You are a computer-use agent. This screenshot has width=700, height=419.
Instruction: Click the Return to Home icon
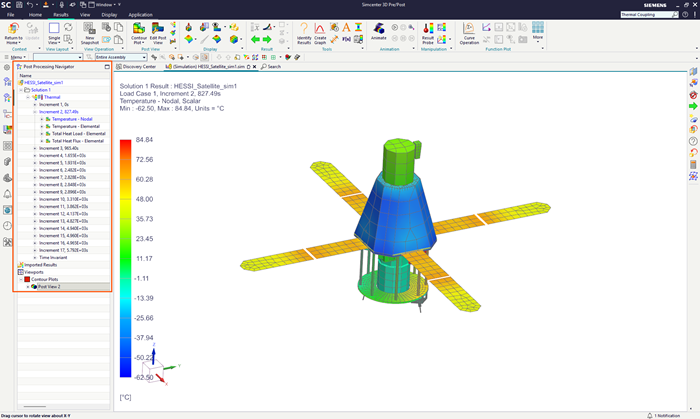[13, 29]
